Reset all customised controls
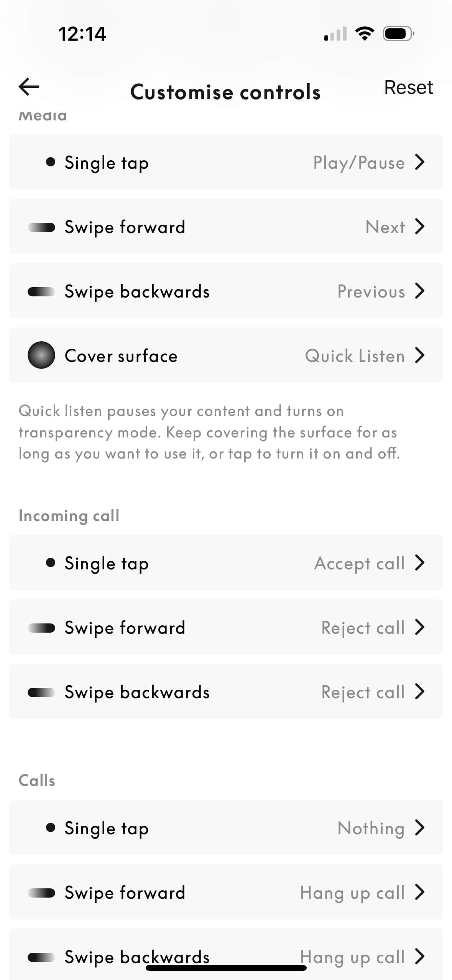Screen dimensions: 452x980 pos(408,87)
